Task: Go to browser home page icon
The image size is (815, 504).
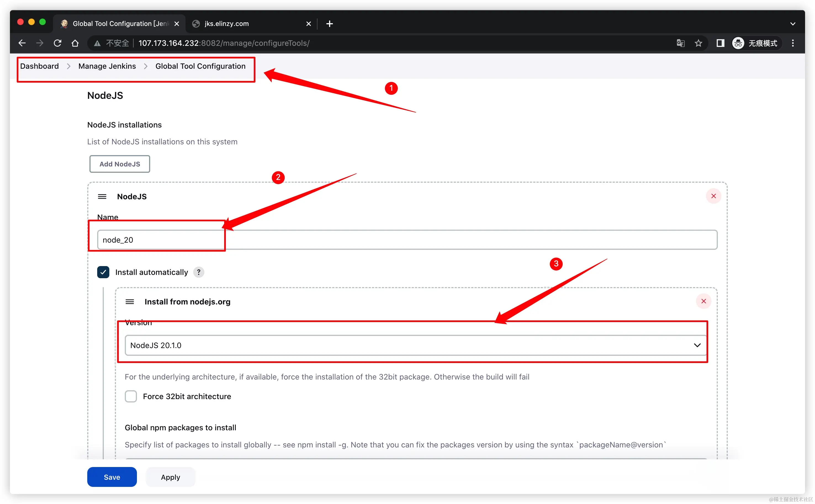Action: click(x=75, y=43)
